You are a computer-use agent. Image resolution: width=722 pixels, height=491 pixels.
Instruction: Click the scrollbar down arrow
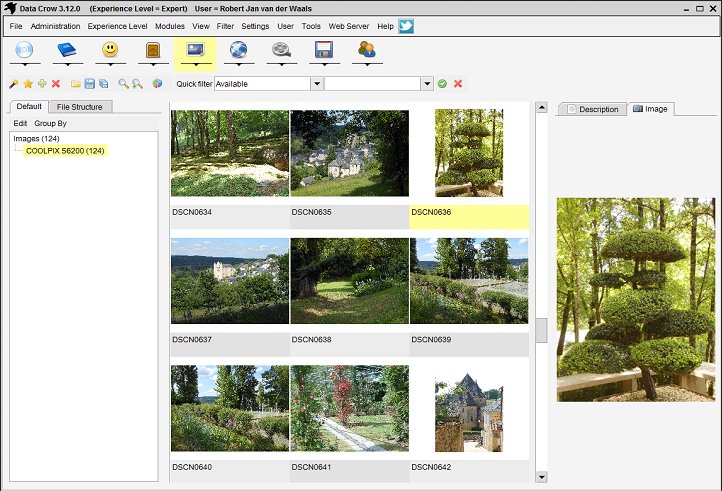pos(542,477)
